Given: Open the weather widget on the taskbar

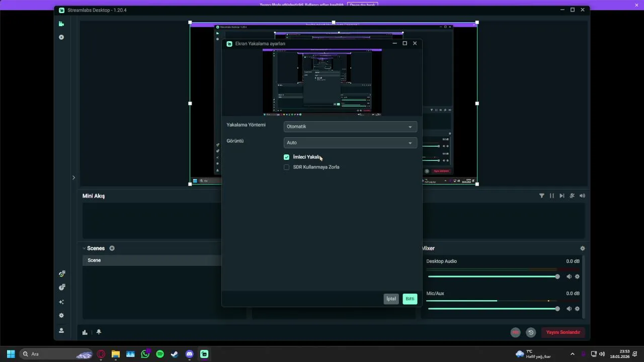Looking at the screenshot, I should coord(533,354).
